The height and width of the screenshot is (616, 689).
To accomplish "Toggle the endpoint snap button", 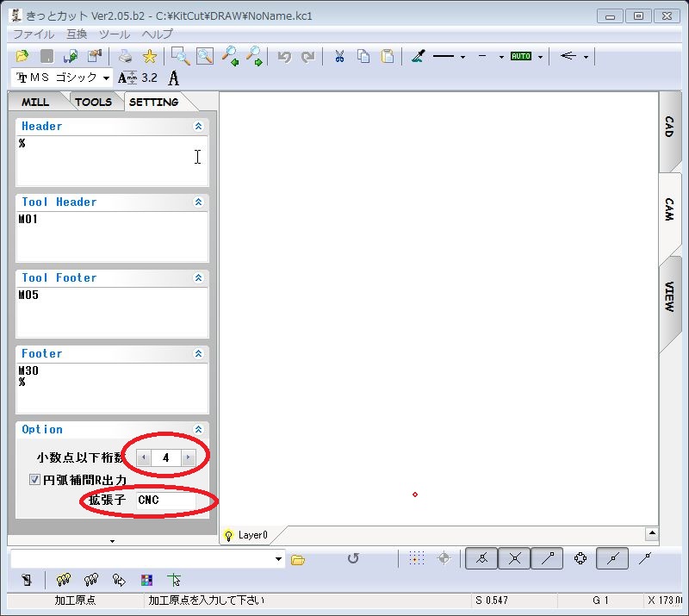I will click(x=547, y=558).
